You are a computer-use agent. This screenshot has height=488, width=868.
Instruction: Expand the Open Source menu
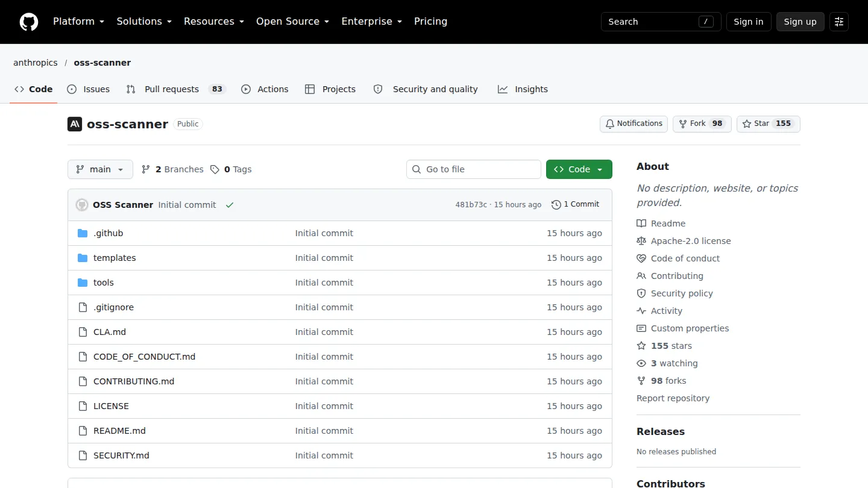293,22
